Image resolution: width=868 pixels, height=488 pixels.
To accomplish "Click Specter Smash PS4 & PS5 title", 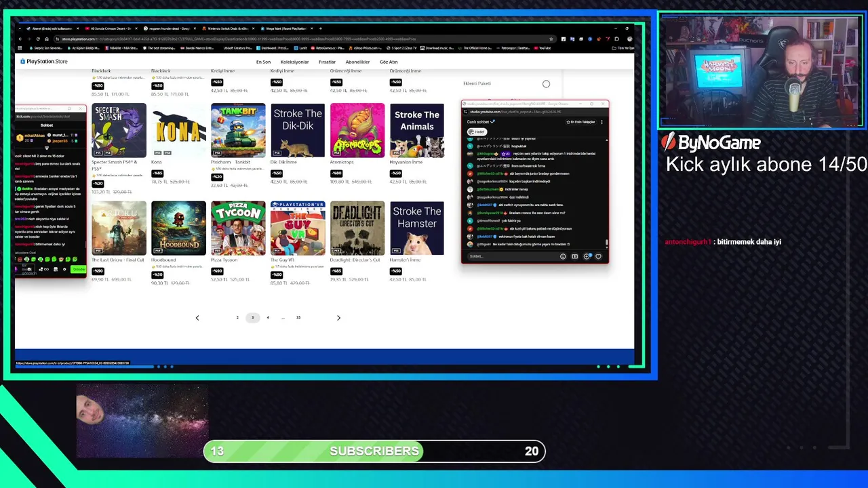I will point(114,165).
